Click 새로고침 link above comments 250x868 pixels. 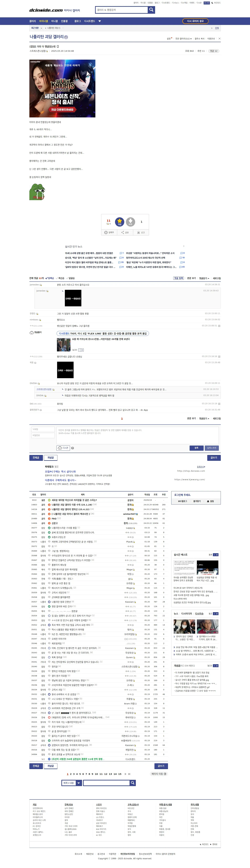217,278
